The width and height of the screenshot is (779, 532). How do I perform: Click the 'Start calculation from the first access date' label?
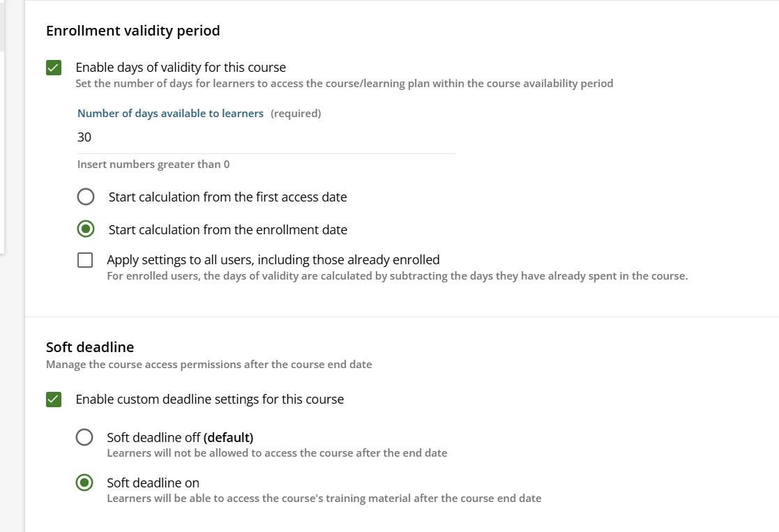227,197
